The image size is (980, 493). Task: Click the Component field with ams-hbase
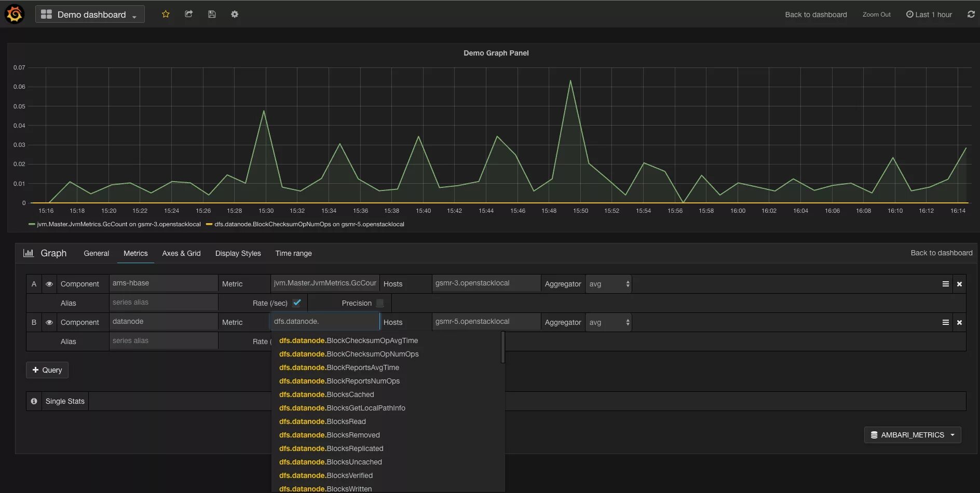(164, 283)
